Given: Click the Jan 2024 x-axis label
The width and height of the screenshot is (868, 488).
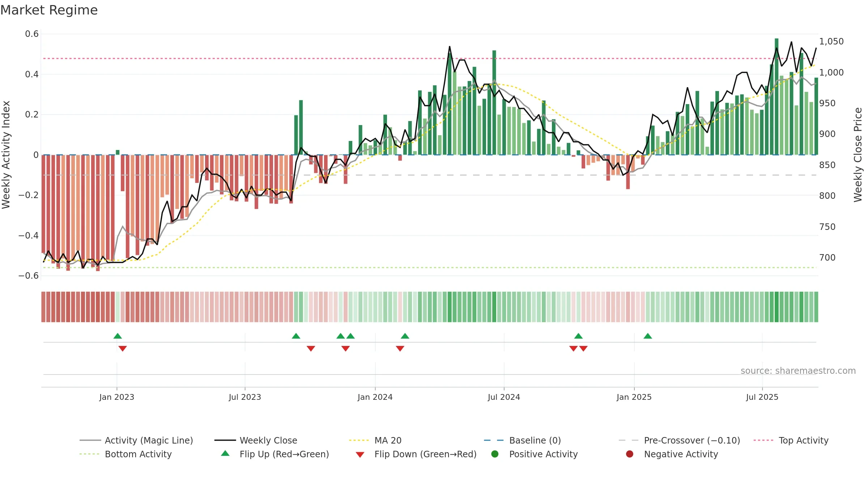Looking at the screenshot, I should tap(375, 397).
